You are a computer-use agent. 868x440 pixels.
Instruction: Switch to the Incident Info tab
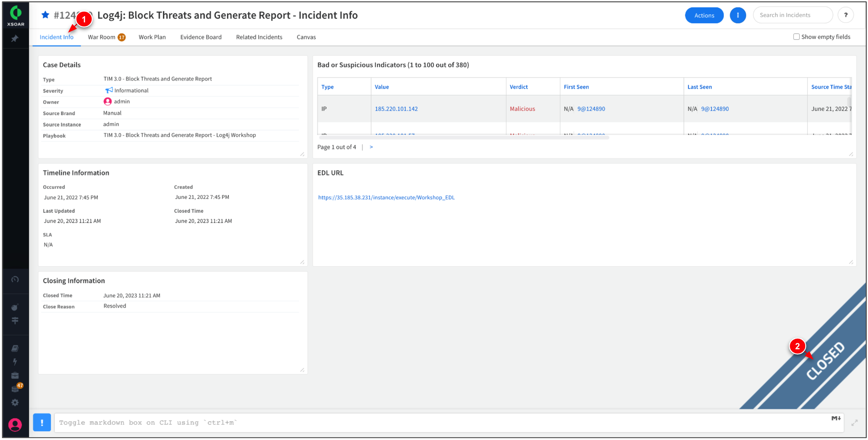(56, 37)
